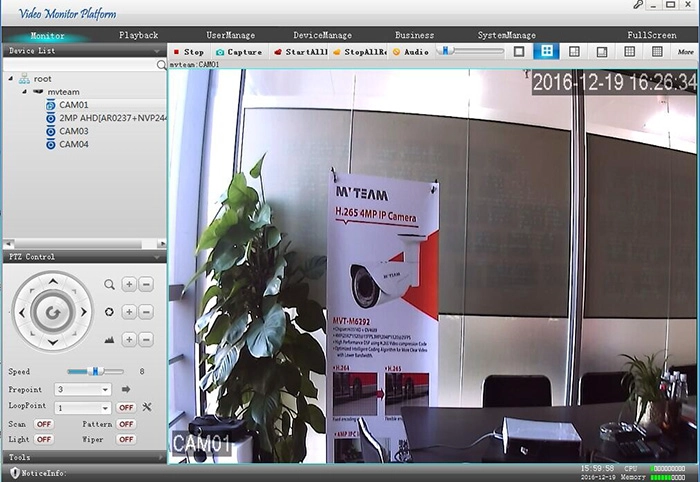Image resolution: width=700 pixels, height=482 pixels.
Task: Move PTZ camera diagonally up-left
Action: pos(32,291)
